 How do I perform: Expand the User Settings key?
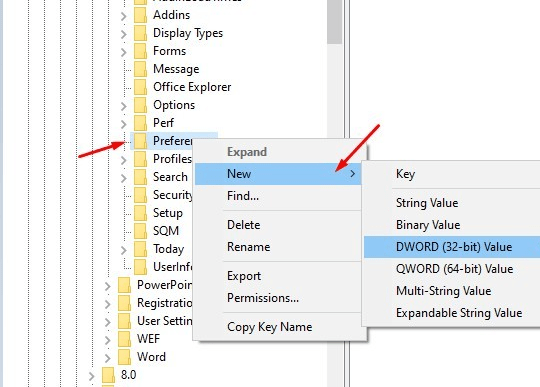pos(107,322)
